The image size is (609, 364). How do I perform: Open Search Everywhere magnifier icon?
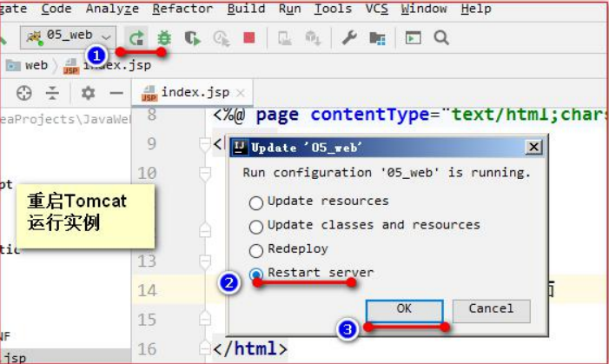tap(441, 37)
